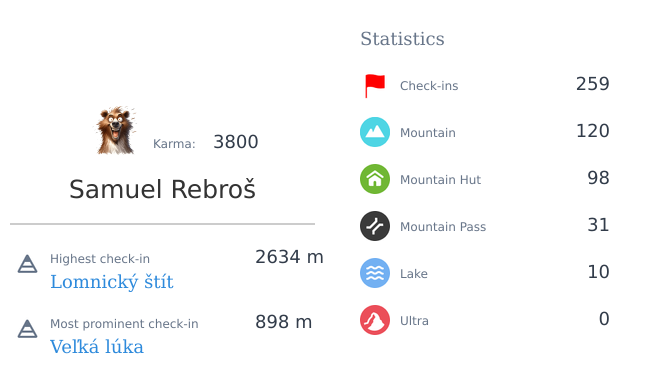Click the 2634 m elevation value
This screenshot has height=385, width=650.
pos(289,257)
